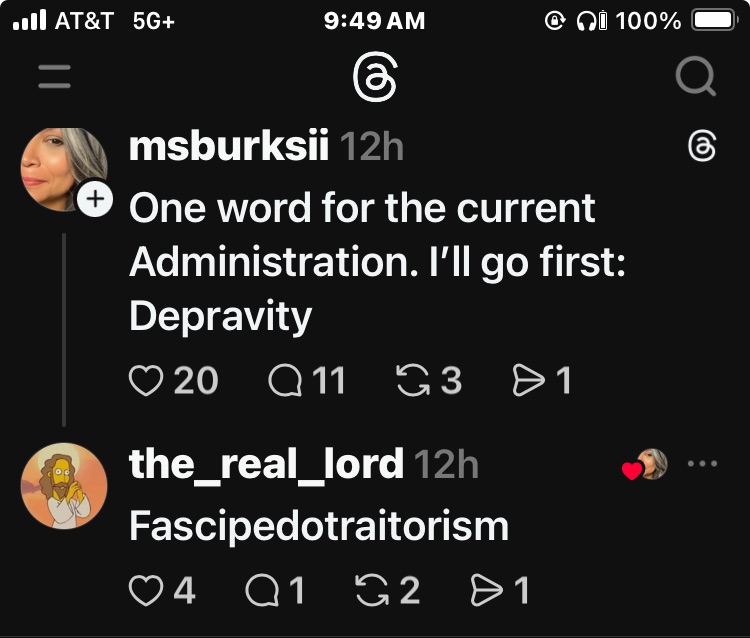The image size is (750, 638).
Task: Open replies on msburksii's post
Action: point(286,380)
